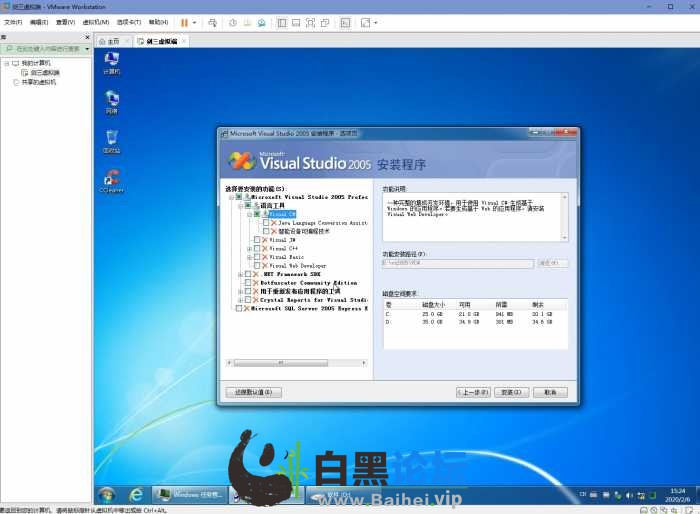Check the Java Language Conversion Assistant checkbox
The image size is (700, 514).
[x=266, y=223]
